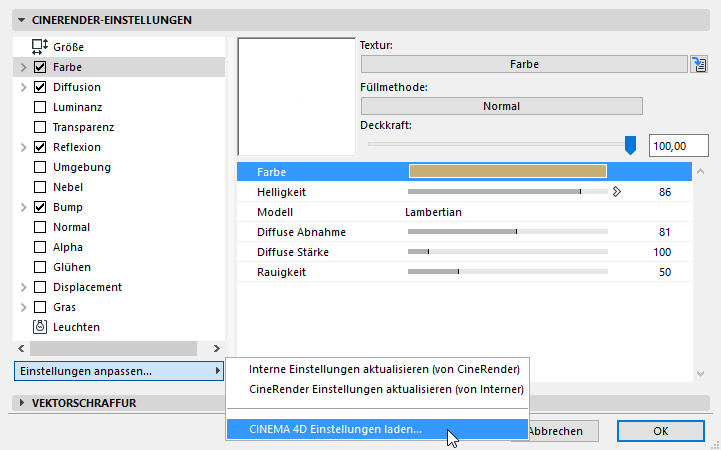
Task: Enable the Displacement checkbox
Action: [40, 287]
